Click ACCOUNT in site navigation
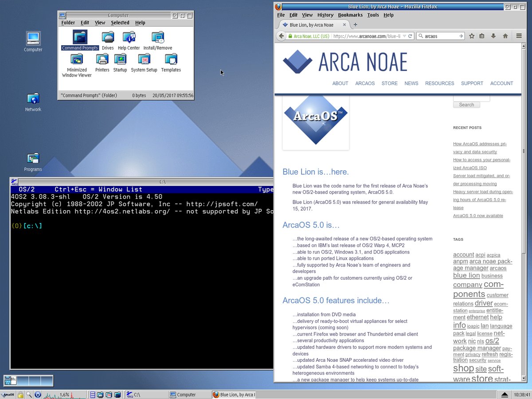The image size is (532, 399). [x=502, y=83]
